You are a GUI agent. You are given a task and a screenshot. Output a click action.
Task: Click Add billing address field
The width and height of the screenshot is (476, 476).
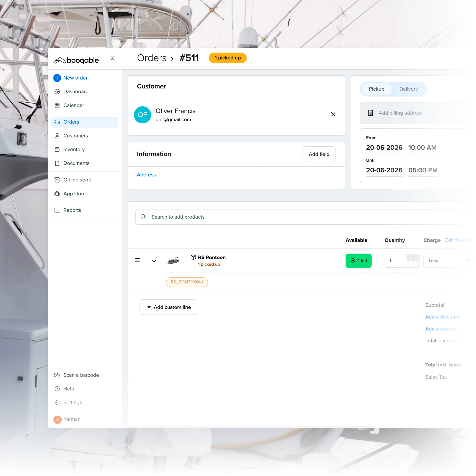coord(416,113)
